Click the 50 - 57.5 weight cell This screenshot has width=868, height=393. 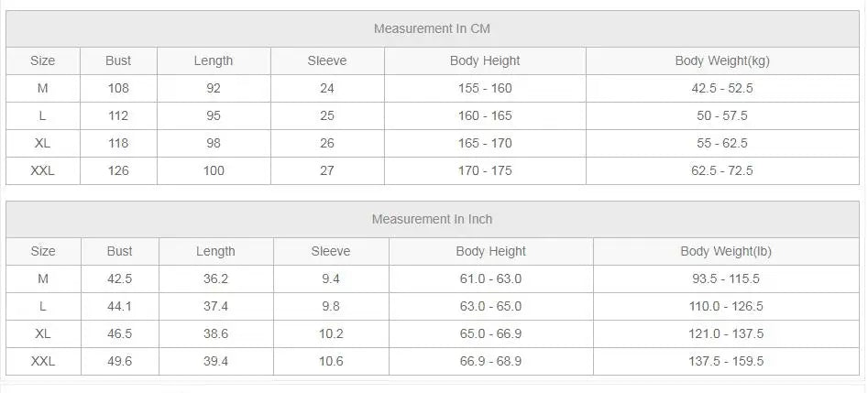coord(722,115)
